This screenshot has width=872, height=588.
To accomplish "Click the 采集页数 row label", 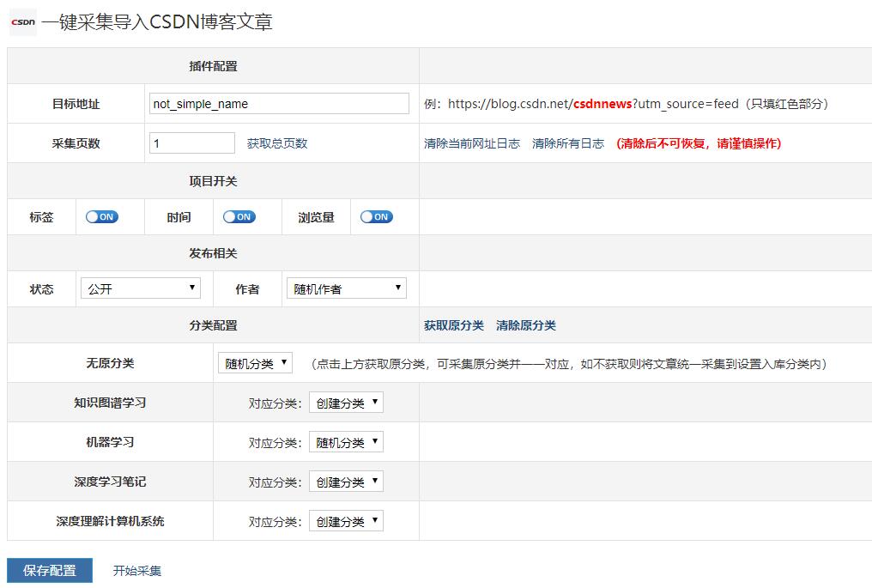I will click(76, 143).
